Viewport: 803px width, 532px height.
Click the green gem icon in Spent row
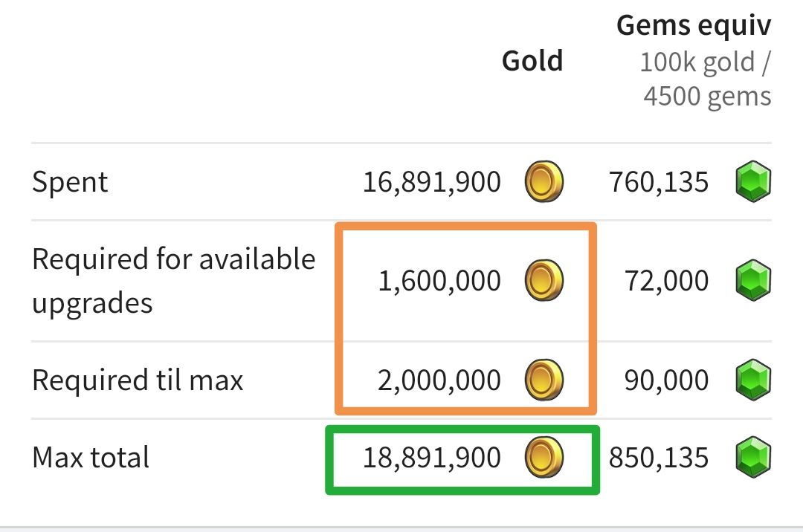click(753, 182)
